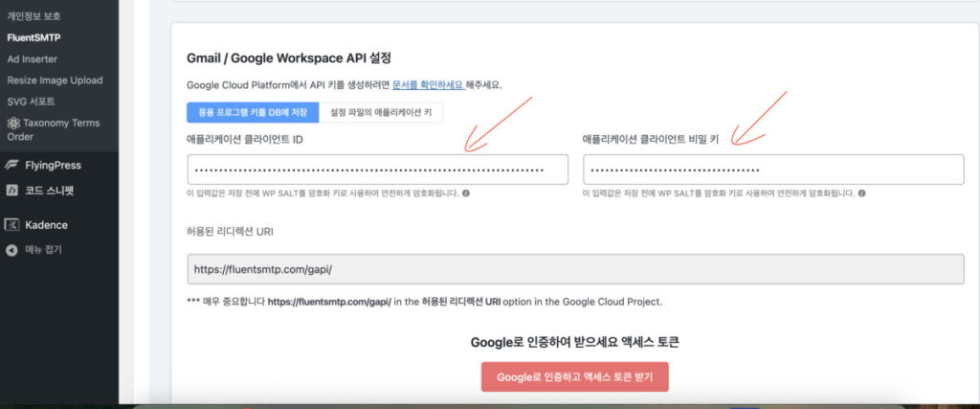Screen dimensions: 980x409
Task: Open SVG 서포트 settings
Action: point(32,102)
